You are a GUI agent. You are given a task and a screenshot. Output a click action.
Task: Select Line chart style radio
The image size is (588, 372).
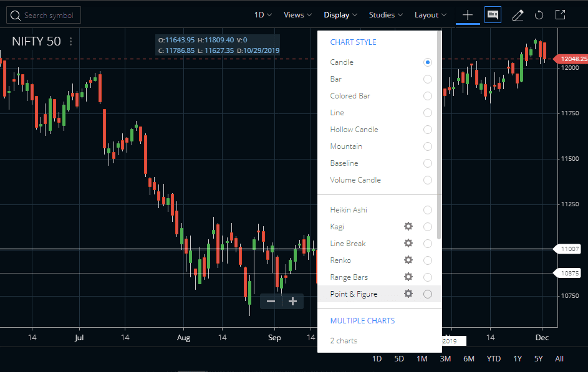(428, 113)
